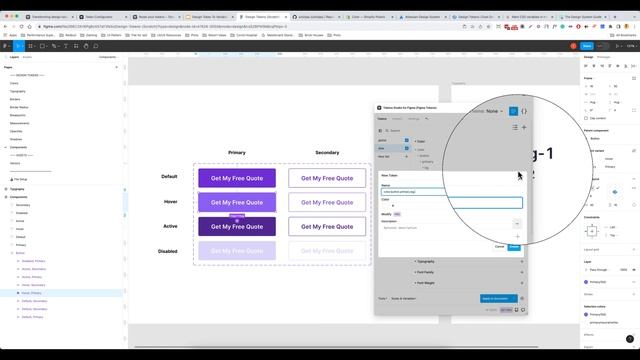Reload the page in Chrome

21,27
